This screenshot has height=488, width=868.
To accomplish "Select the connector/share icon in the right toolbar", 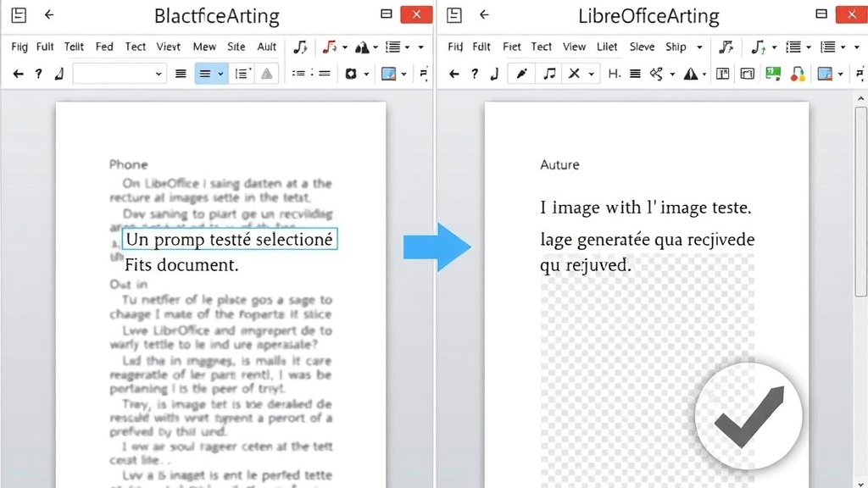I will pyautogui.click(x=655, y=75).
